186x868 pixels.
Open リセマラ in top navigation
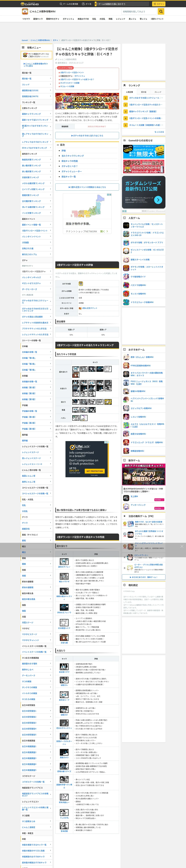click(x=26, y=19)
